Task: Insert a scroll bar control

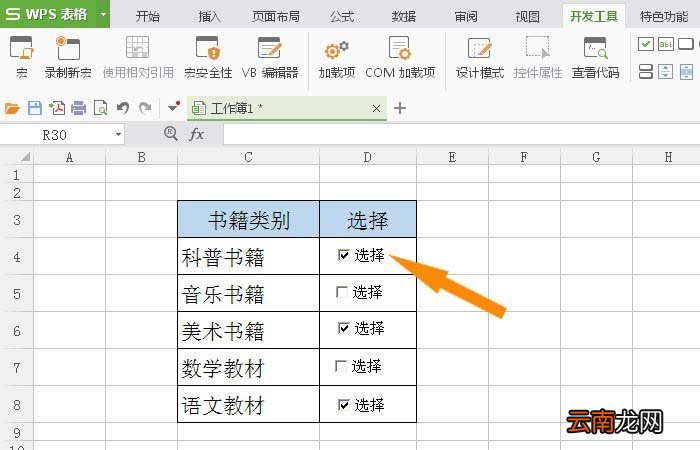Action: click(686, 71)
